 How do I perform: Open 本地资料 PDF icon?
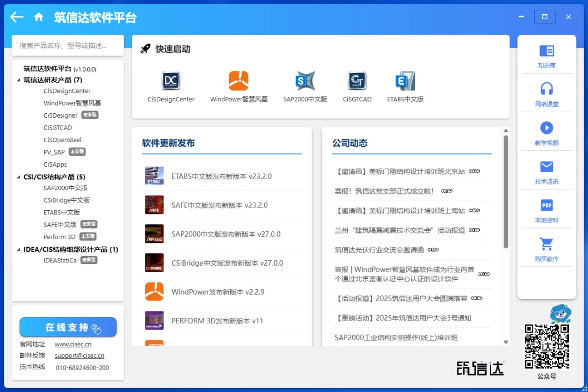coord(547,205)
